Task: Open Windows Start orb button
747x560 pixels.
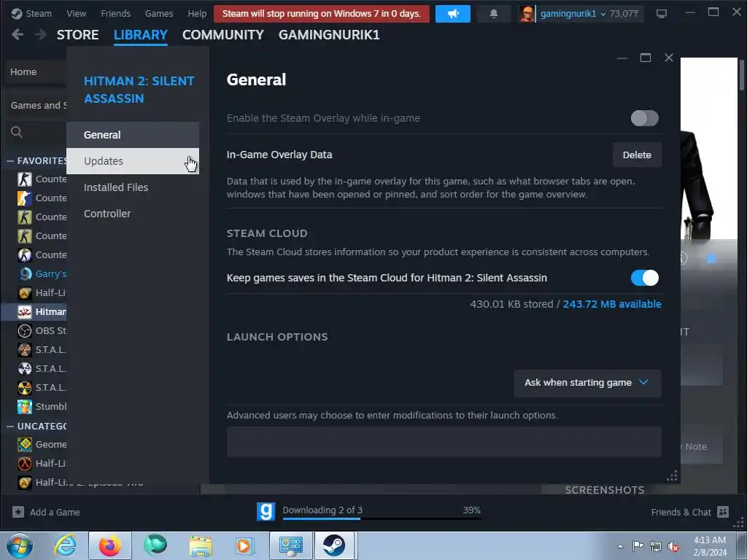Action: point(20,545)
